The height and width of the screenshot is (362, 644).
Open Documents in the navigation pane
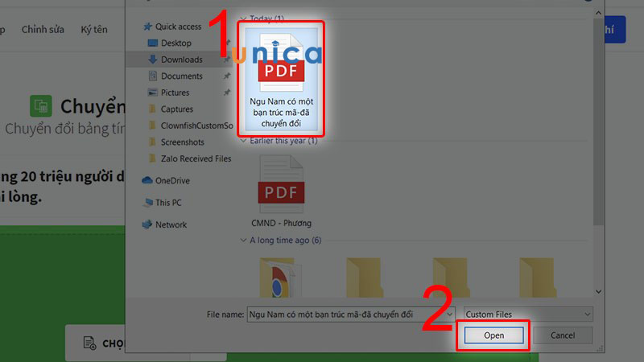(182, 76)
